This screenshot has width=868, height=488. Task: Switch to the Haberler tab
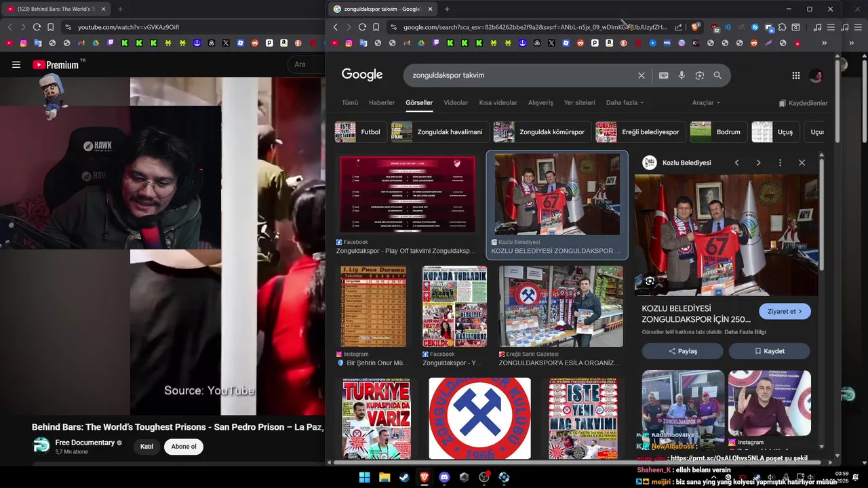point(382,102)
